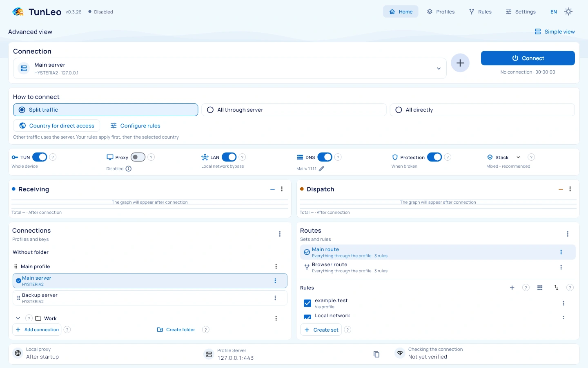Copy the profile server address
This screenshot has width=588, height=368.
point(376,354)
